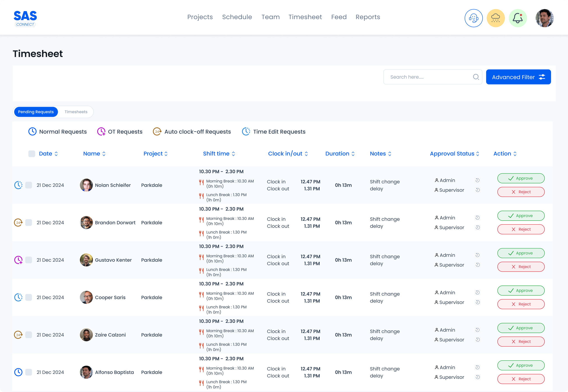
Task: Click the Time Edit Requests icon
Action: (246, 132)
